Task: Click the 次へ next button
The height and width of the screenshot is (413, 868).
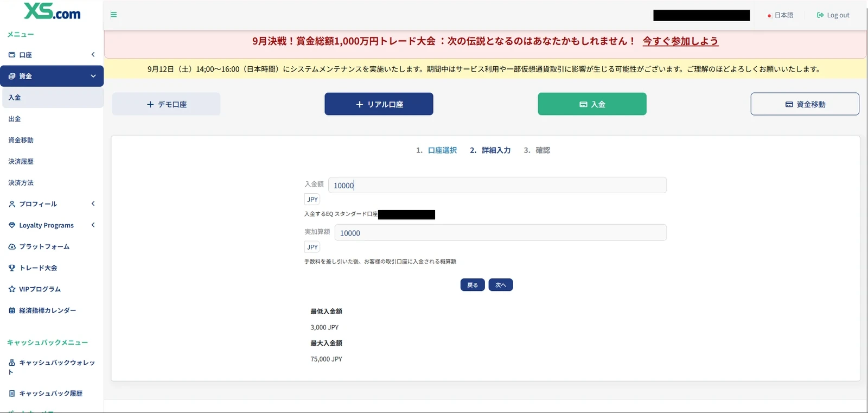Action: point(501,285)
